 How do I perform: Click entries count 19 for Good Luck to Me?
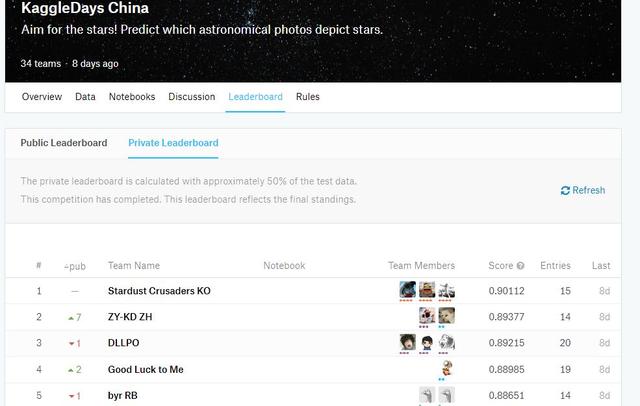[565, 369]
